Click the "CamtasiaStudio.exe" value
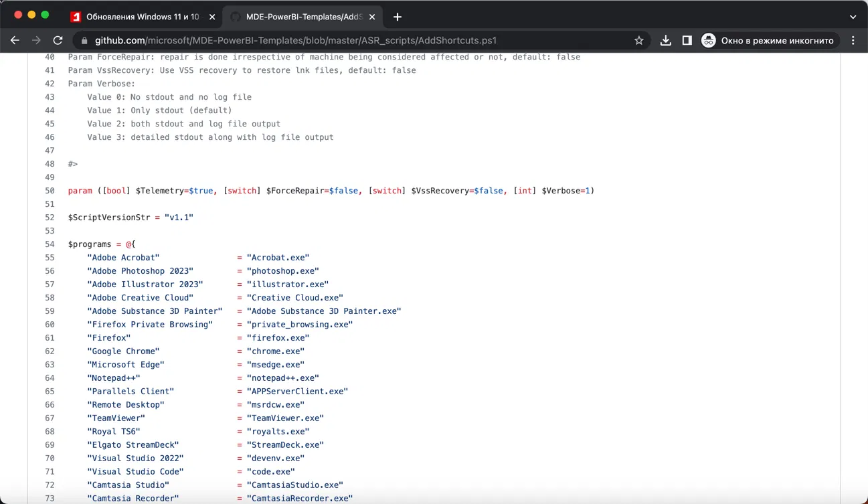Image resolution: width=868 pixels, height=504 pixels. 295,485
